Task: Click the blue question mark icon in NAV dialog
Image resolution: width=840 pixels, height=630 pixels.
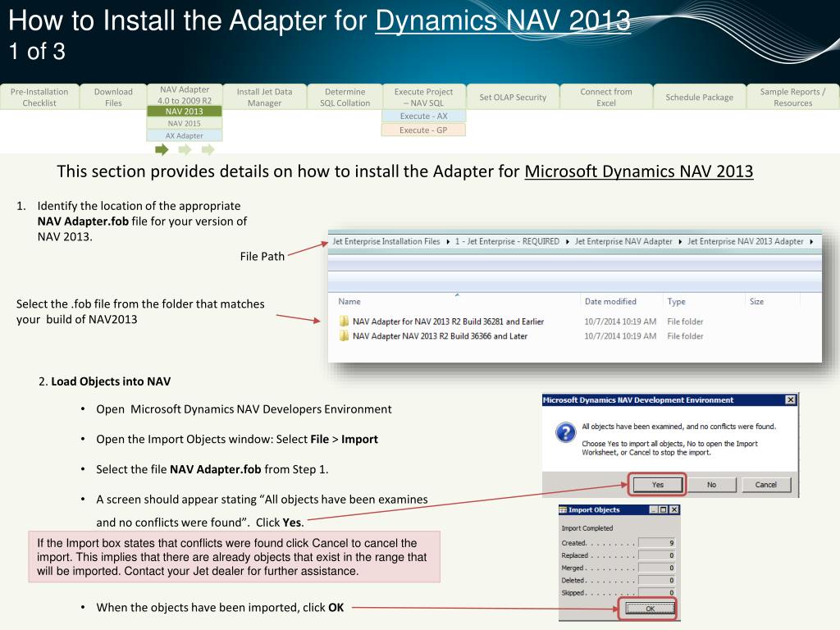Action: [x=566, y=431]
